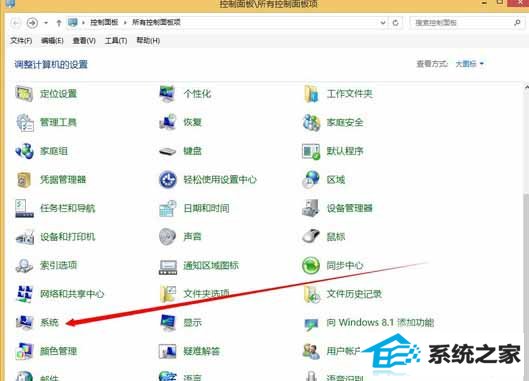Expand the 大图标 view mode dropdown

(x=470, y=64)
